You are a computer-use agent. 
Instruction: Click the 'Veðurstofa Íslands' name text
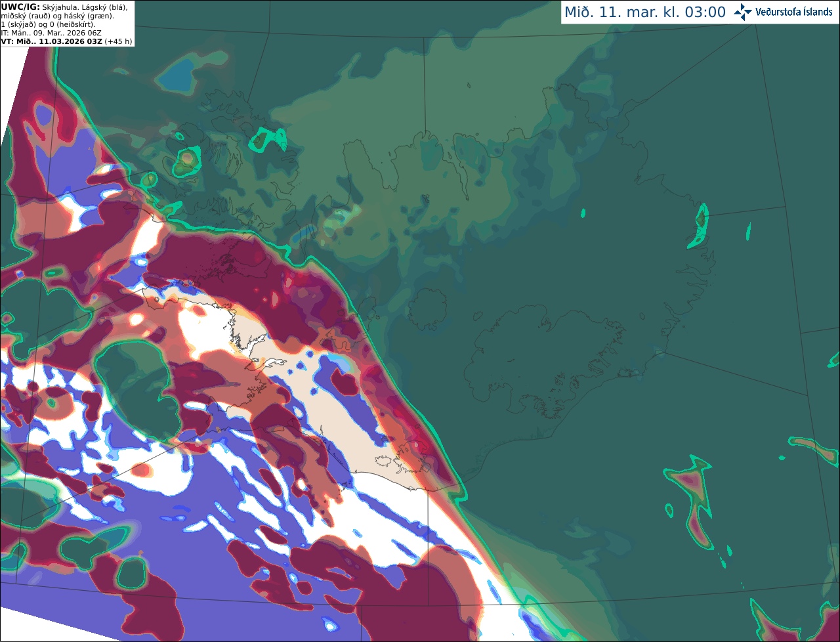pos(794,12)
